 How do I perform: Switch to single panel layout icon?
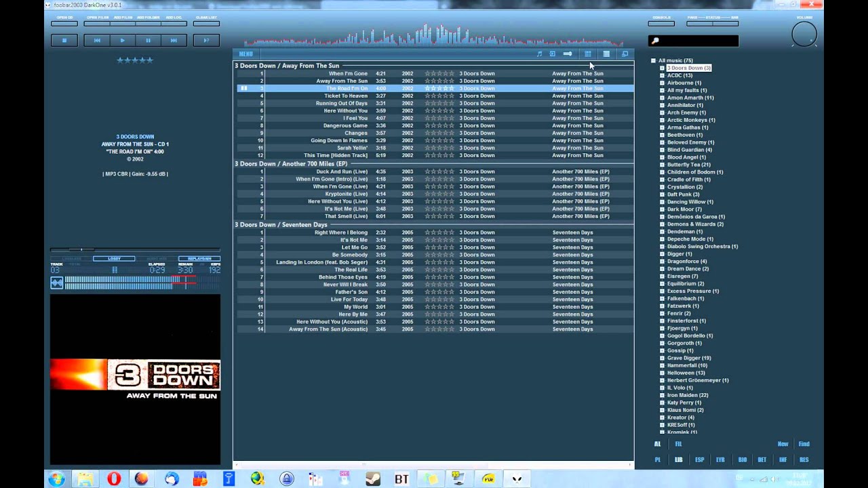(x=606, y=54)
